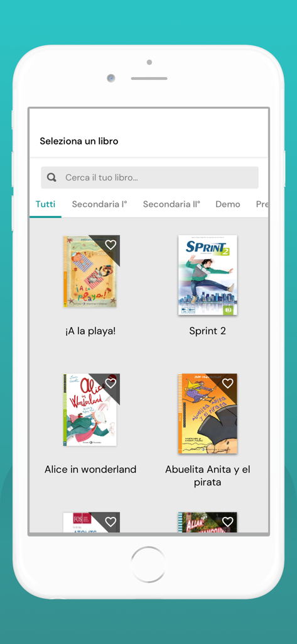Toggle heart on Alice in Wonderland cover
Screen dimensions: 297x644
(x=111, y=383)
